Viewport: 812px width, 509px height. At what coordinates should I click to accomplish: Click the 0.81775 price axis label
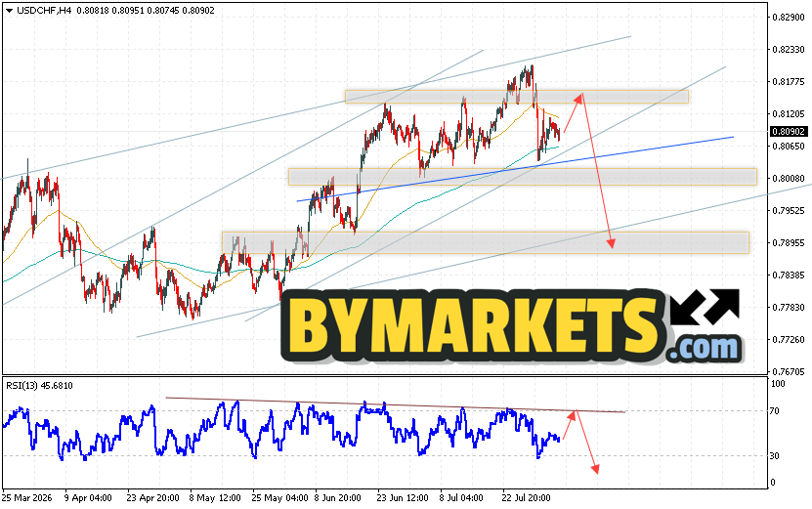click(789, 82)
